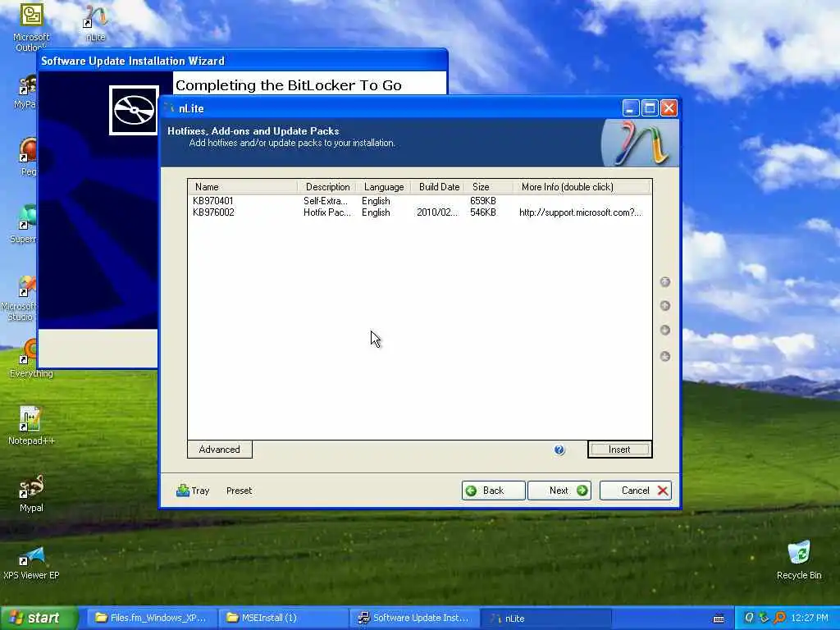840x630 pixels.
Task: Open the XPS Viewer EP desktop shortcut
Action: click(x=31, y=561)
